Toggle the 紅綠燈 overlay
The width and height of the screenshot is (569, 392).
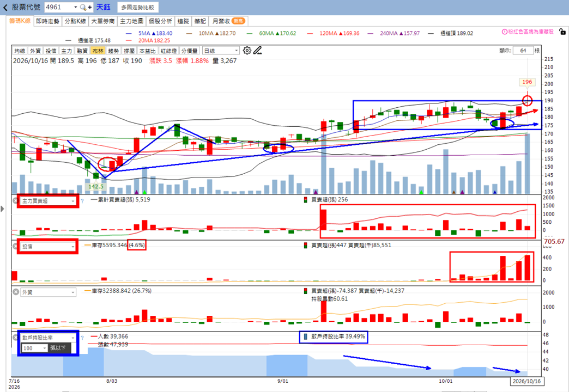coord(168,51)
